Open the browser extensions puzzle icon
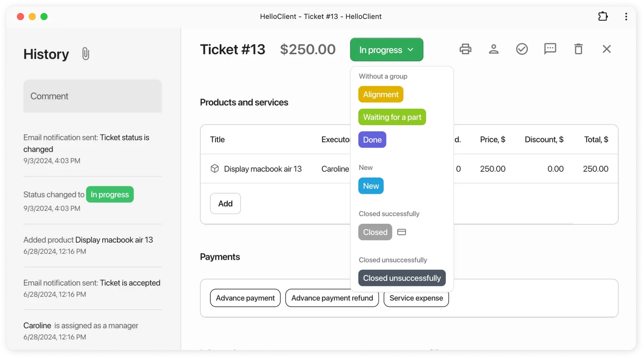Viewport: 644px width, 358px height. tap(603, 16)
